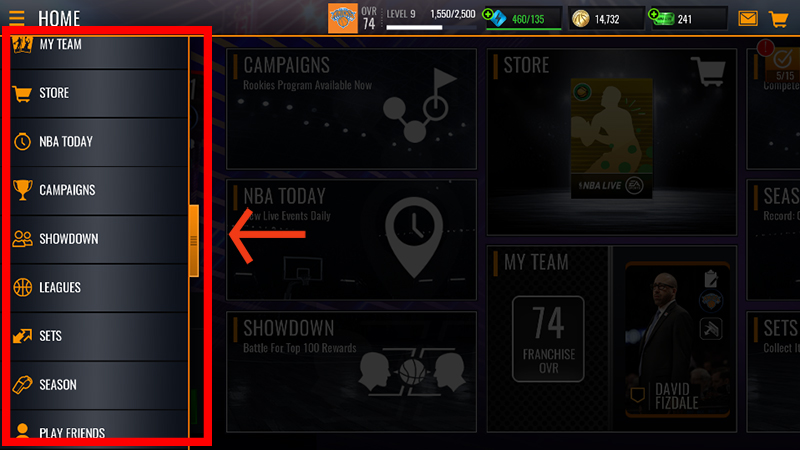Screen dimensions: 800x450
Task: Open the Store tile with the player card
Action: pyautogui.click(x=612, y=142)
